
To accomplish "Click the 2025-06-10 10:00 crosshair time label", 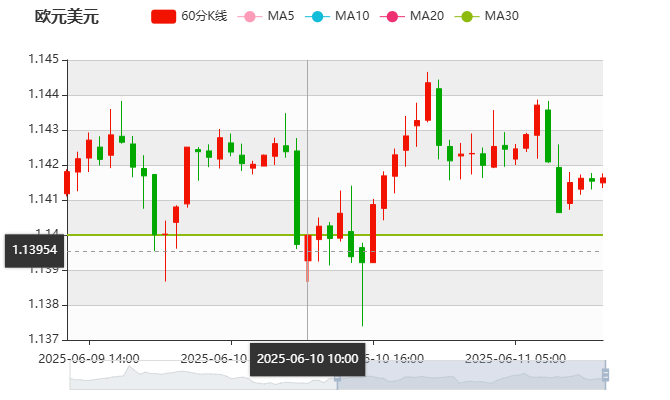I will pyautogui.click(x=308, y=359).
